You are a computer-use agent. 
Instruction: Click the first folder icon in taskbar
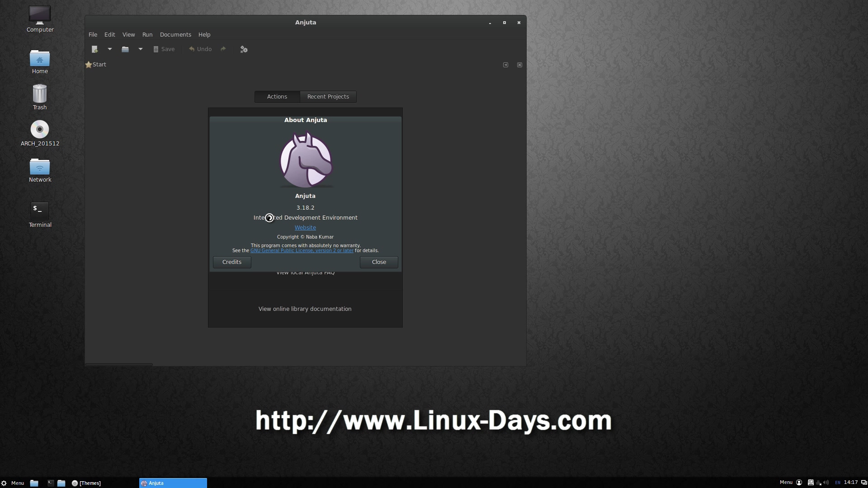[34, 483]
